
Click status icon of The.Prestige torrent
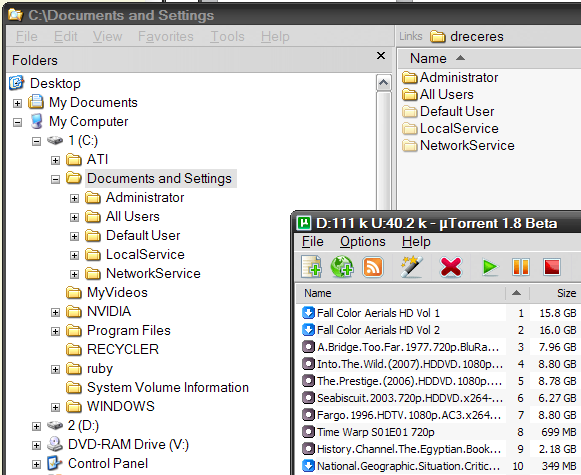pos(308,381)
